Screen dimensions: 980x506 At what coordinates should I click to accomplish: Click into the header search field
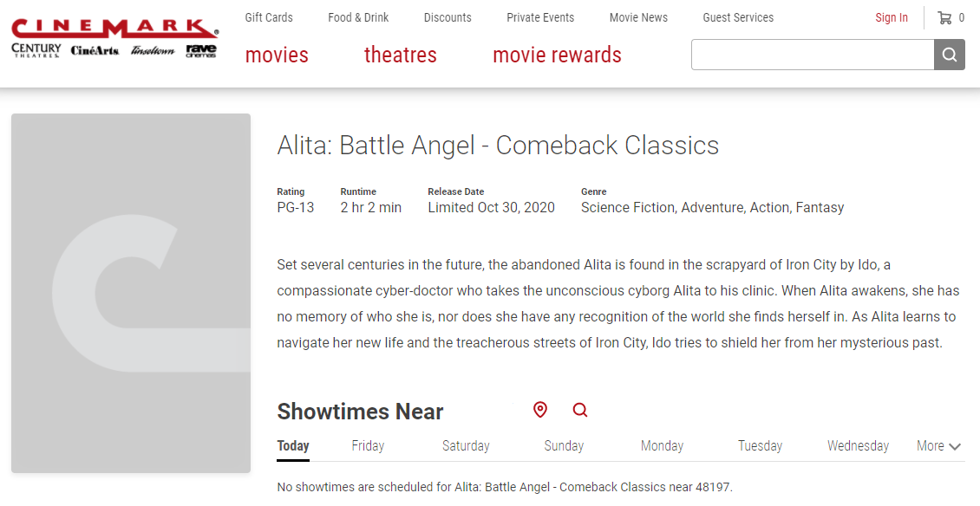812,55
